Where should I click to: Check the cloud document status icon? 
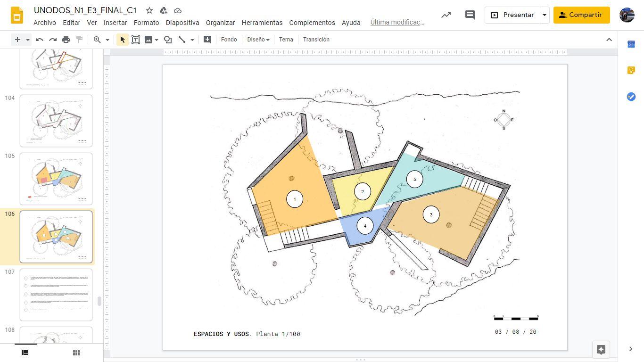click(x=178, y=10)
